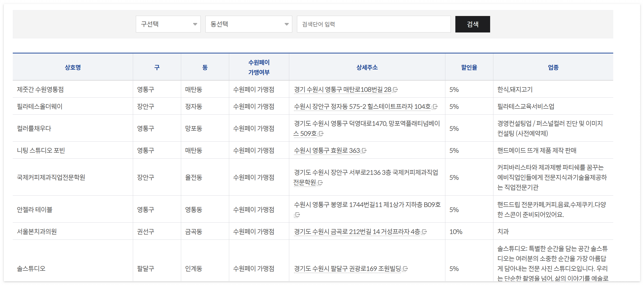Follow the 경기 수원시 영통구 매탄로108번길 28 link
This screenshot has height=285, width=644.
[343, 90]
